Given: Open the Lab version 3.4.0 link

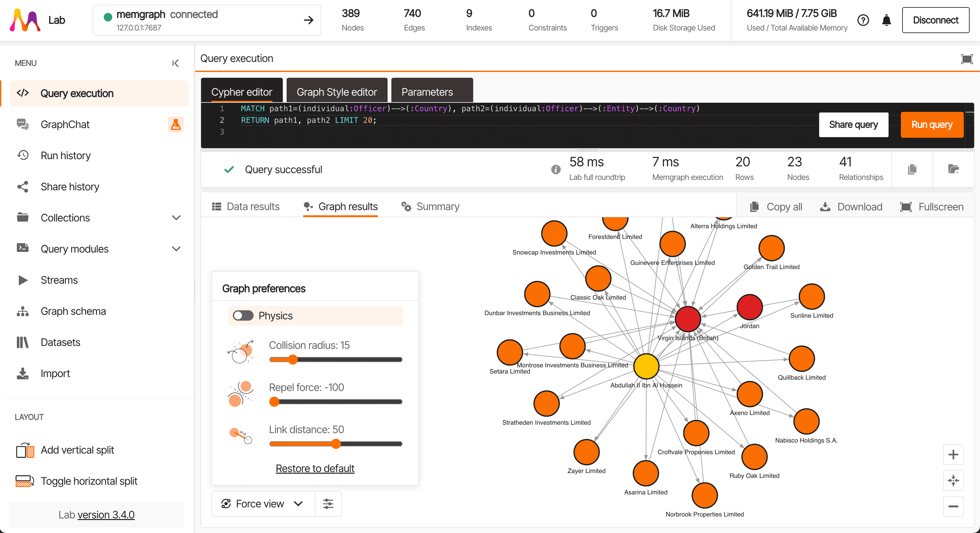Looking at the screenshot, I should pos(106,515).
